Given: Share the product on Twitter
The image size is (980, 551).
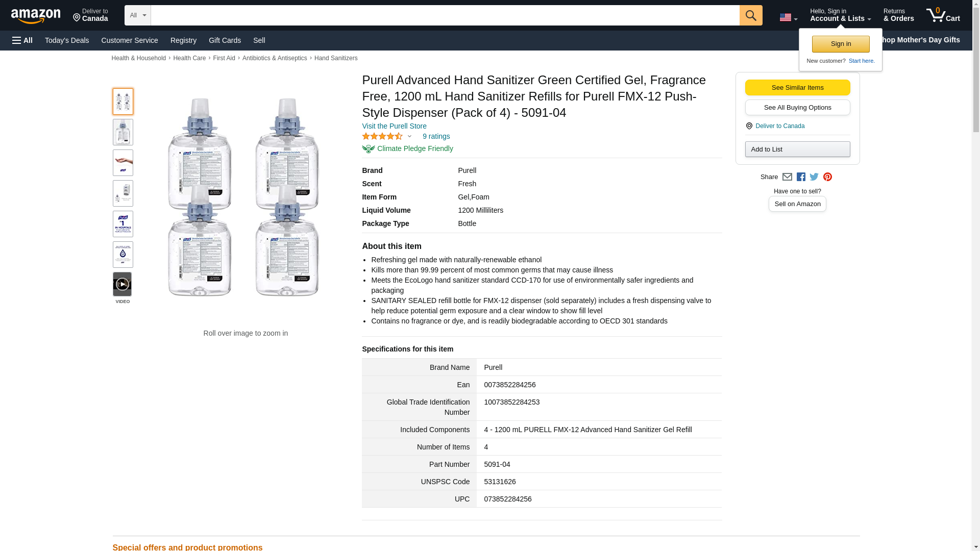Looking at the screenshot, I should [814, 177].
